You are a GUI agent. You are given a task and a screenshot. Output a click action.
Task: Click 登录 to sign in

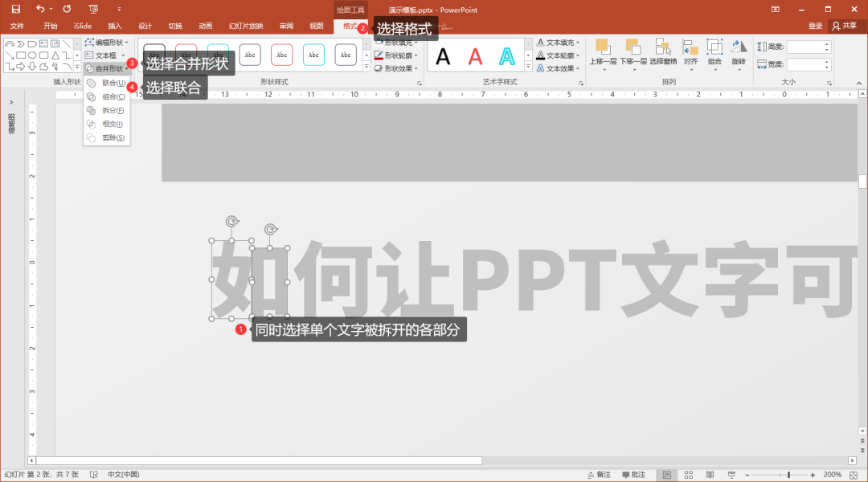click(815, 26)
